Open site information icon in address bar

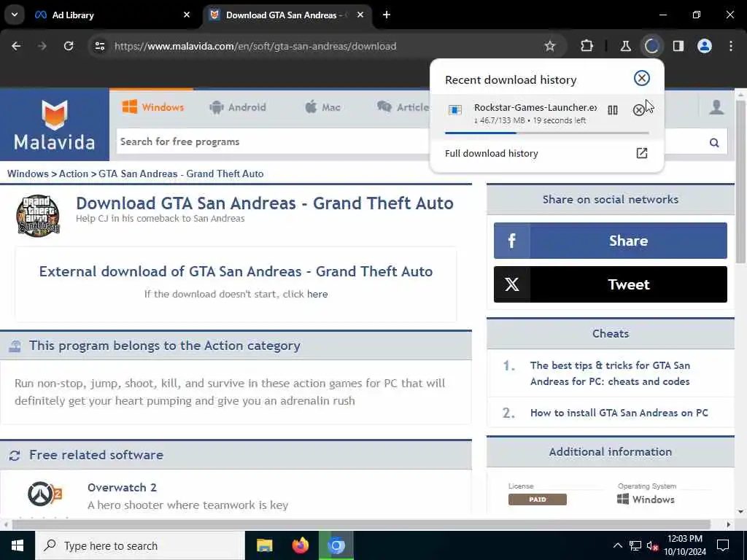99,46
